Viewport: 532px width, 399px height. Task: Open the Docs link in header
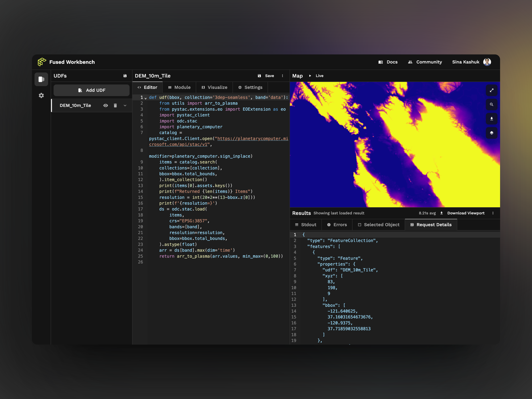(388, 62)
